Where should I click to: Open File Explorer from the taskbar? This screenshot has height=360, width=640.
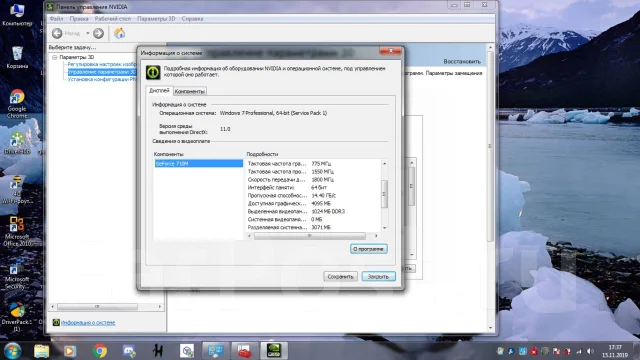point(41,351)
